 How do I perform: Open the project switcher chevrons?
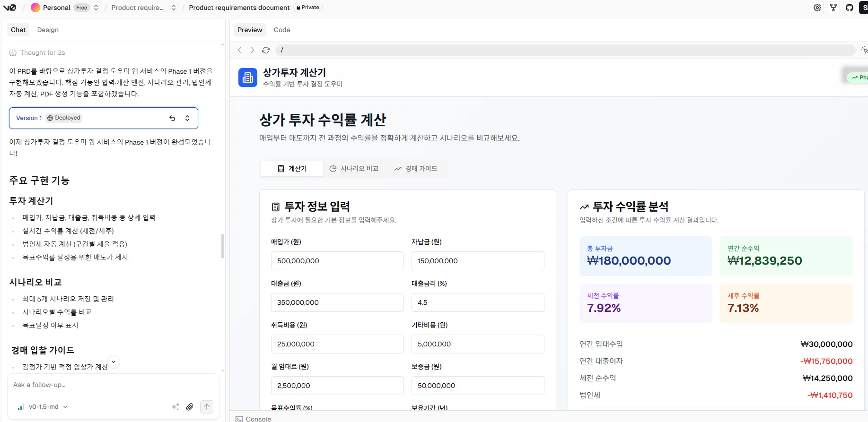[174, 8]
